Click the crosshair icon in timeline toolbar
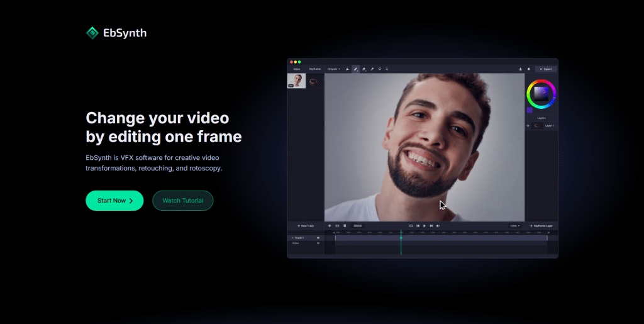Screen dimensions: 644x324 tap(330, 226)
